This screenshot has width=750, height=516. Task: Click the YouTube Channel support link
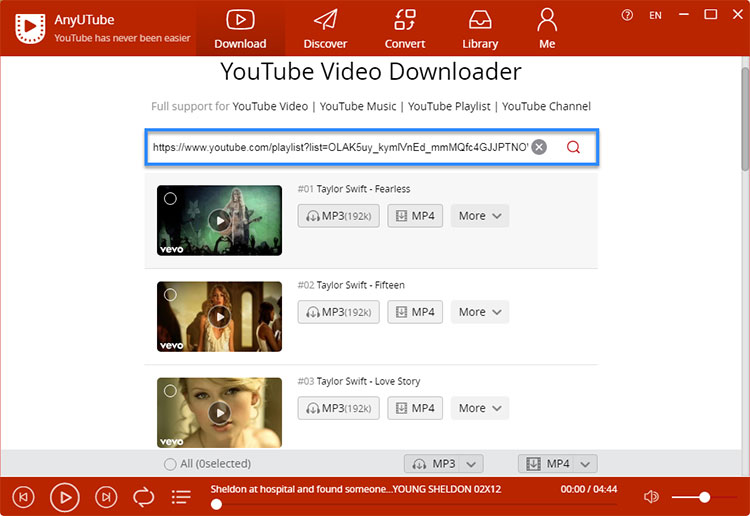(546, 106)
